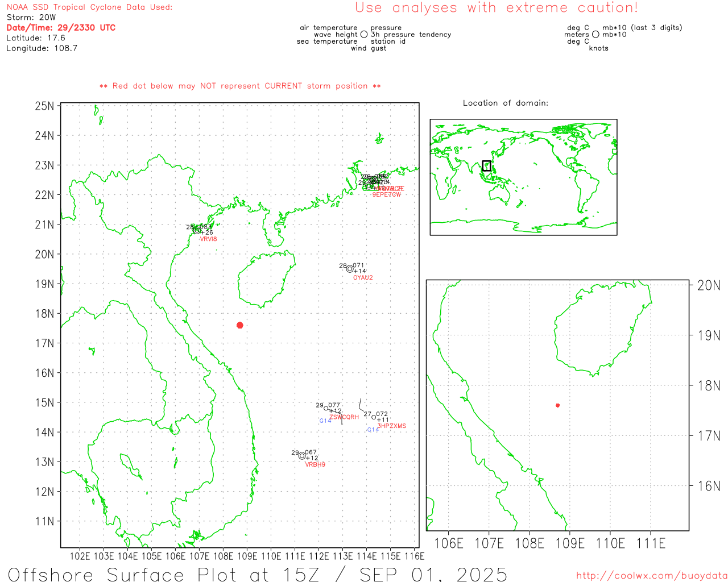Screen dimensions: 728x582
Task: Select station id label OYAU2
Action: [363, 278]
